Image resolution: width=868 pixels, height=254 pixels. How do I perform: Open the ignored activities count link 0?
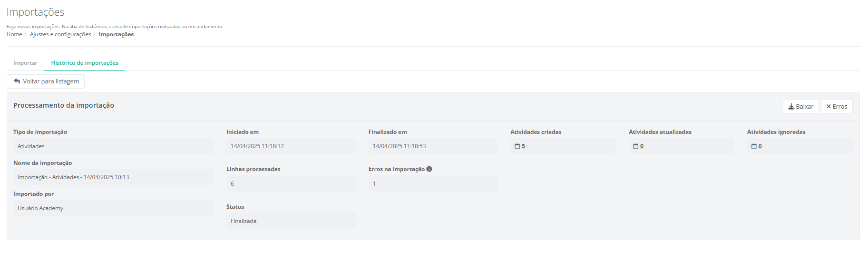point(760,146)
